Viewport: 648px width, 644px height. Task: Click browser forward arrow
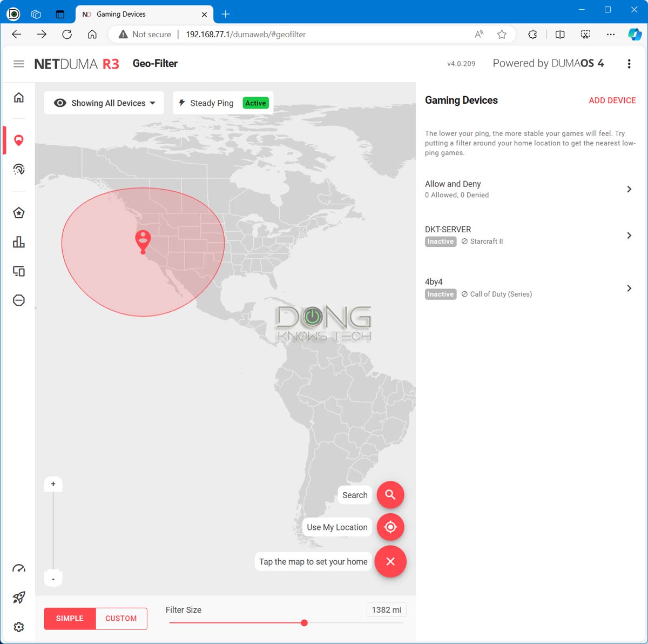coord(42,34)
